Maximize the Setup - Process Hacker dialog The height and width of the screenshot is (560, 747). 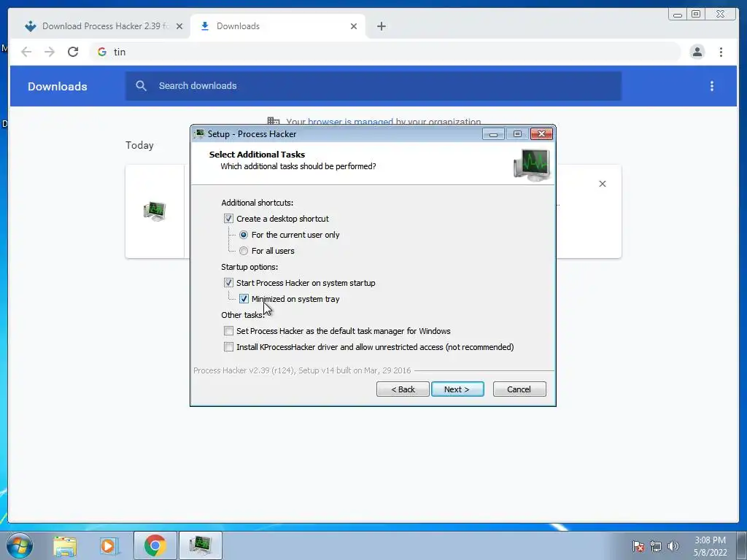(517, 134)
